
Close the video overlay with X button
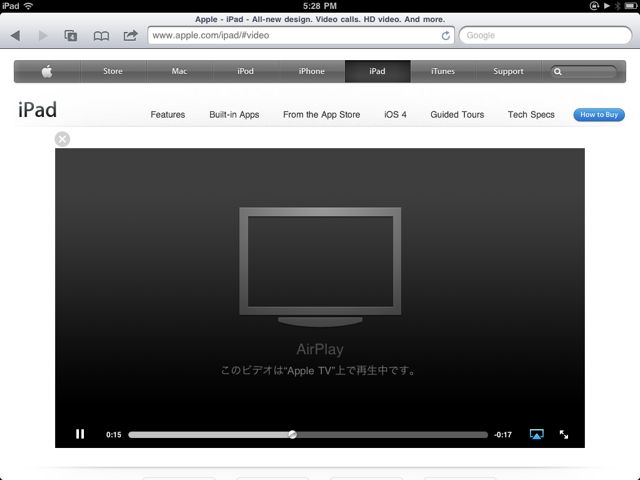[x=62, y=139]
